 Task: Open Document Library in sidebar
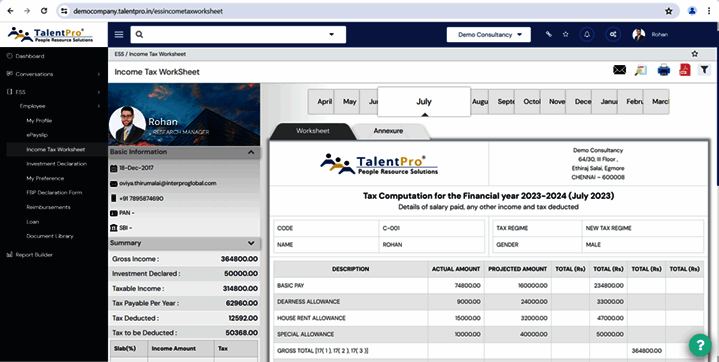coord(50,236)
